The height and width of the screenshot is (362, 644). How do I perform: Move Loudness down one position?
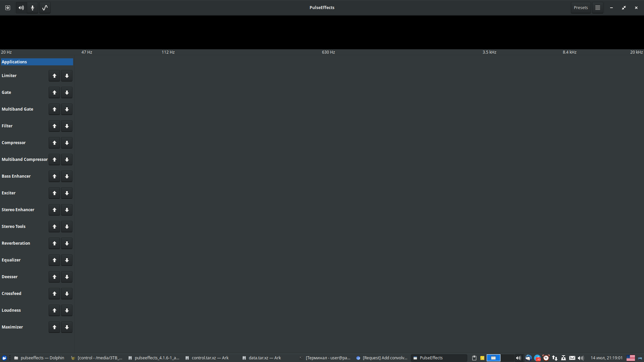tap(67, 310)
